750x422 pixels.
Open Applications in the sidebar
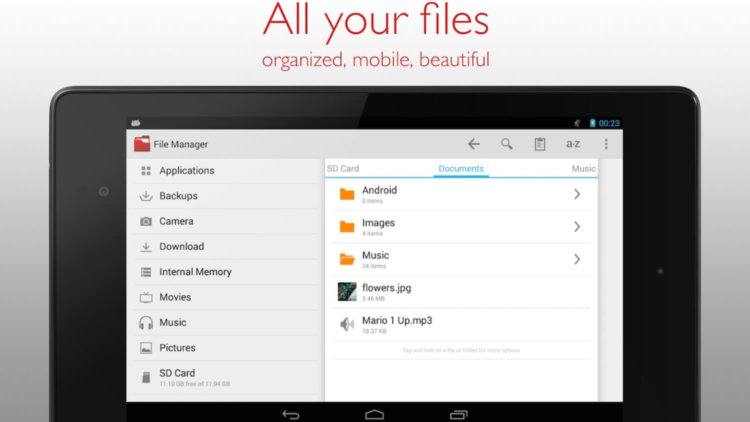pos(186,171)
